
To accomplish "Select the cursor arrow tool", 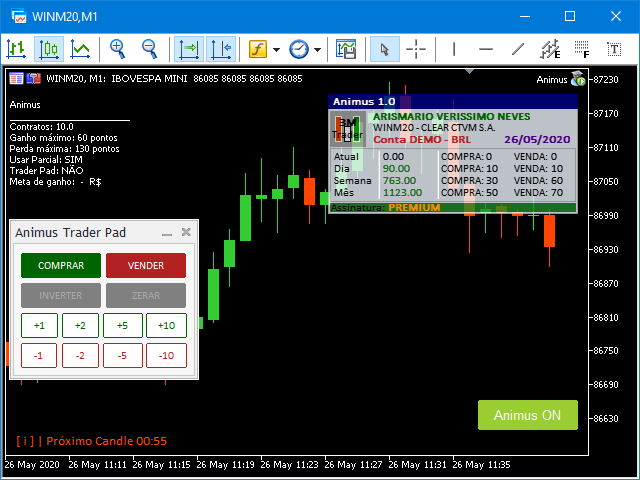I will pyautogui.click(x=384, y=49).
